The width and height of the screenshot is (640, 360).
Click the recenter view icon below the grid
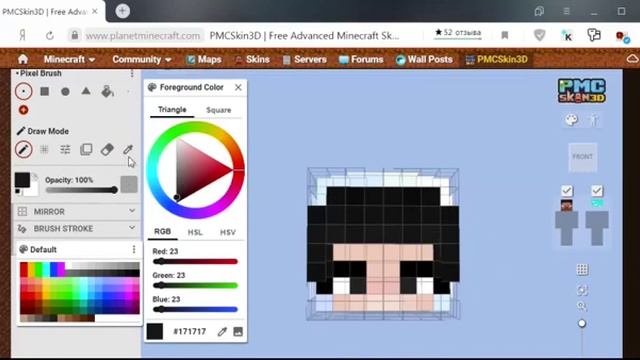(582, 290)
